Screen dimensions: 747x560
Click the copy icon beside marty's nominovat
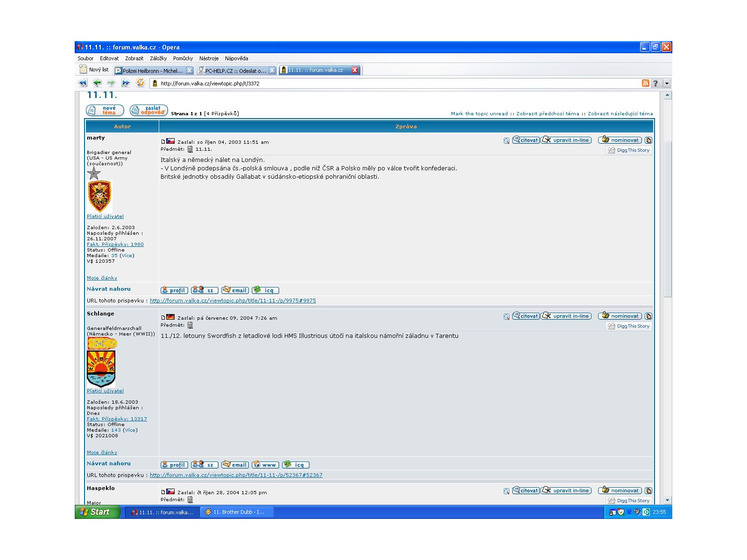[648, 140]
